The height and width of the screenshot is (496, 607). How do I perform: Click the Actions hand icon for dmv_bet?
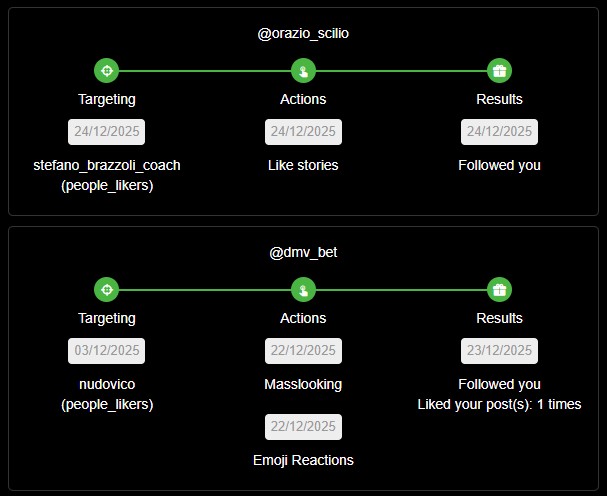pos(303,289)
